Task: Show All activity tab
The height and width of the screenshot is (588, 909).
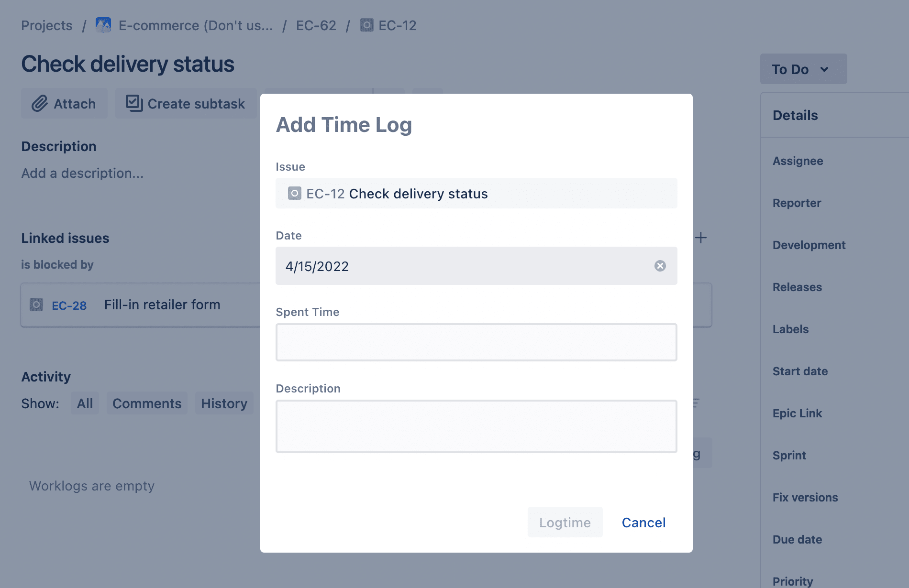Action: coord(85,403)
